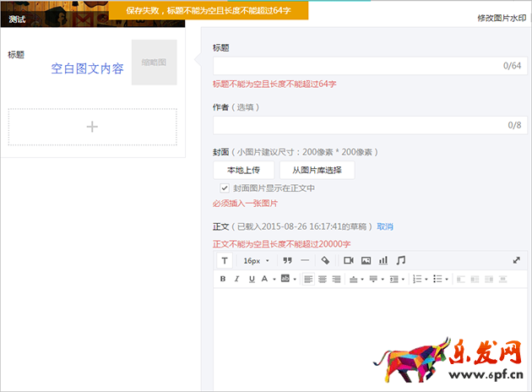Screen dimensions: 532x392
Task: Expand the editor to fullscreen
Action: point(516,260)
